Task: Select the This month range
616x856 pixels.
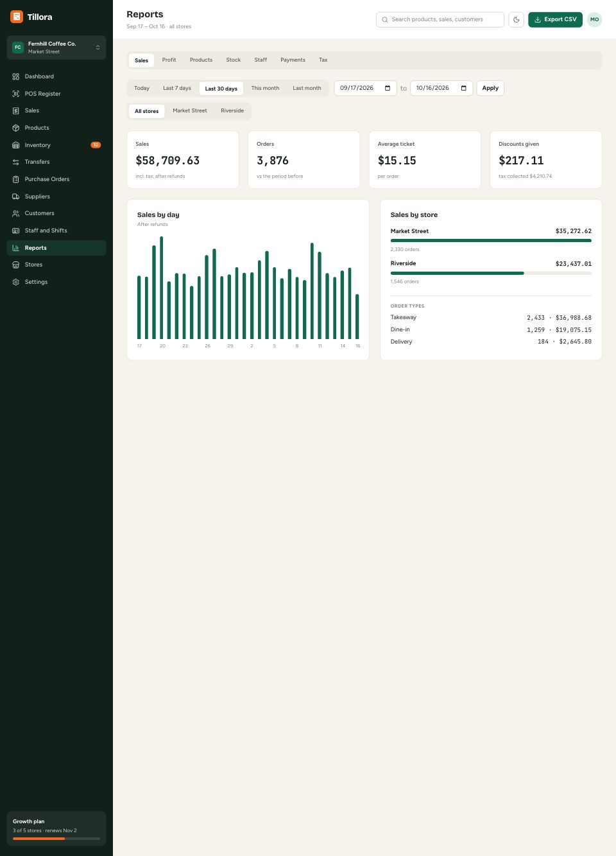Action: pos(265,88)
